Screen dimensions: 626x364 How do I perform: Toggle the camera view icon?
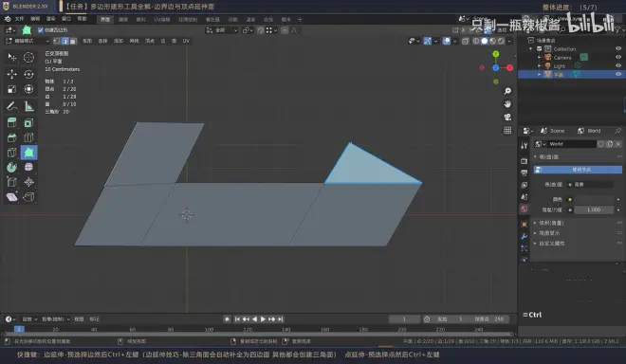[x=507, y=117]
